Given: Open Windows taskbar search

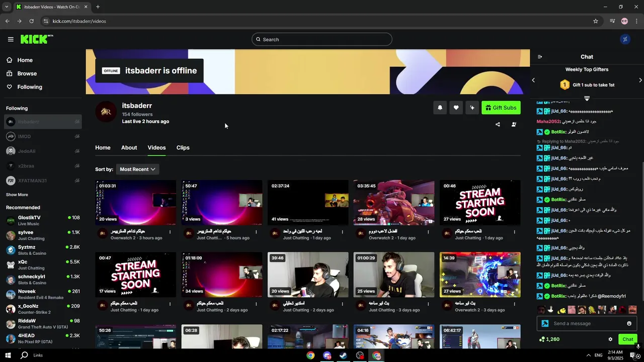Looking at the screenshot, I should (x=24, y=355).
